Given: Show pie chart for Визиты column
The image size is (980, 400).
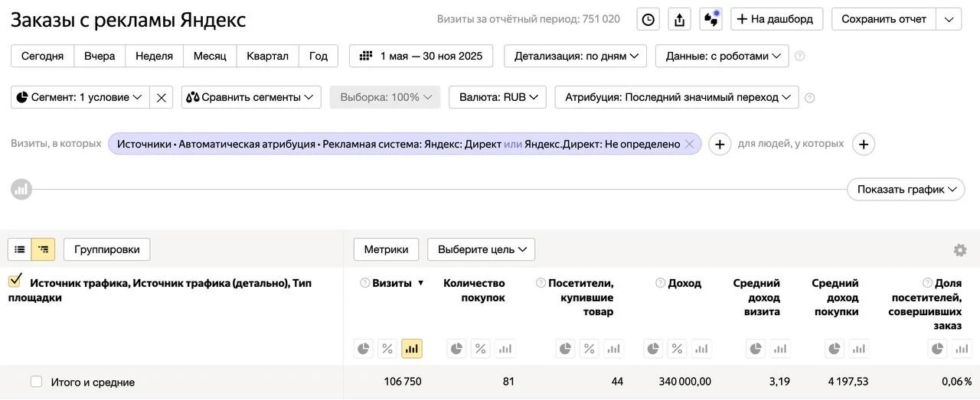Looking at the screenshot, I should click(364, 349).
